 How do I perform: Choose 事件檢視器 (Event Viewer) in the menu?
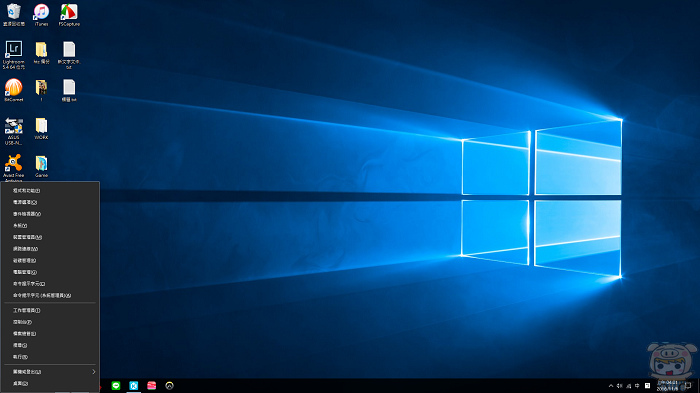tap(50, 214)
